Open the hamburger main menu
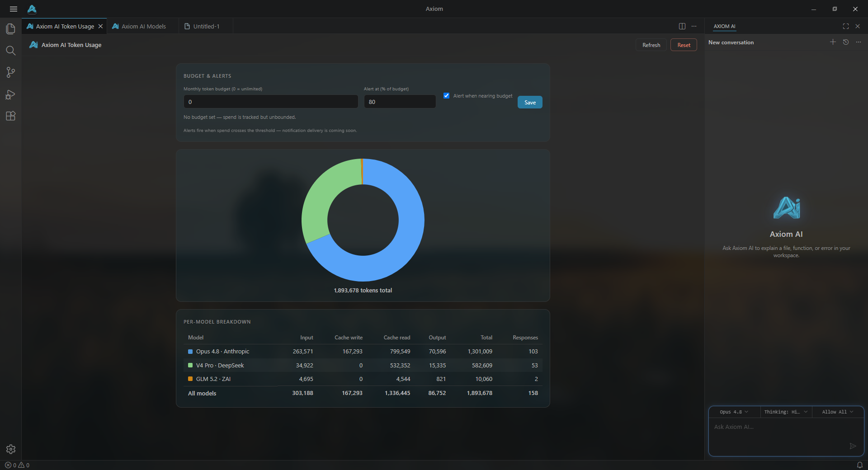Viewport: 868px width, 470px height. [x=14, y=9]
